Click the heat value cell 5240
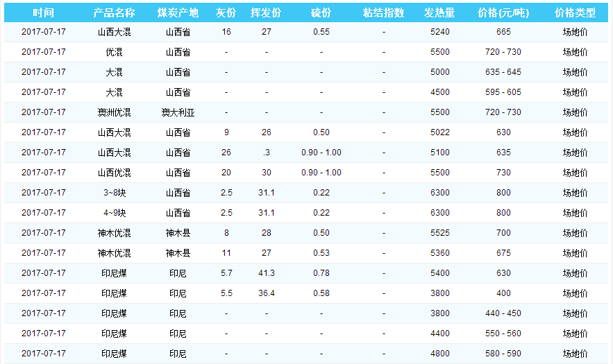Image resolution: width=613 pixels, height=364 pixels. [439, 32]
